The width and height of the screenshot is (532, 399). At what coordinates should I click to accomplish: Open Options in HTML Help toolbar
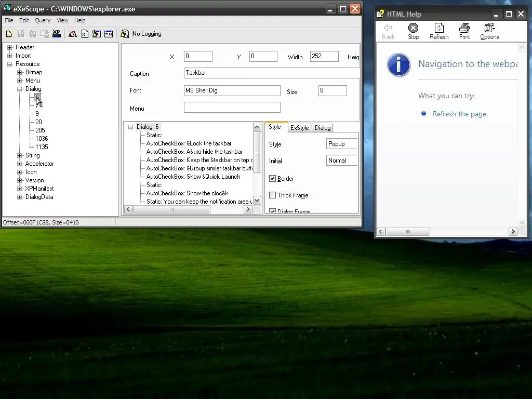[x=489, y=32]
